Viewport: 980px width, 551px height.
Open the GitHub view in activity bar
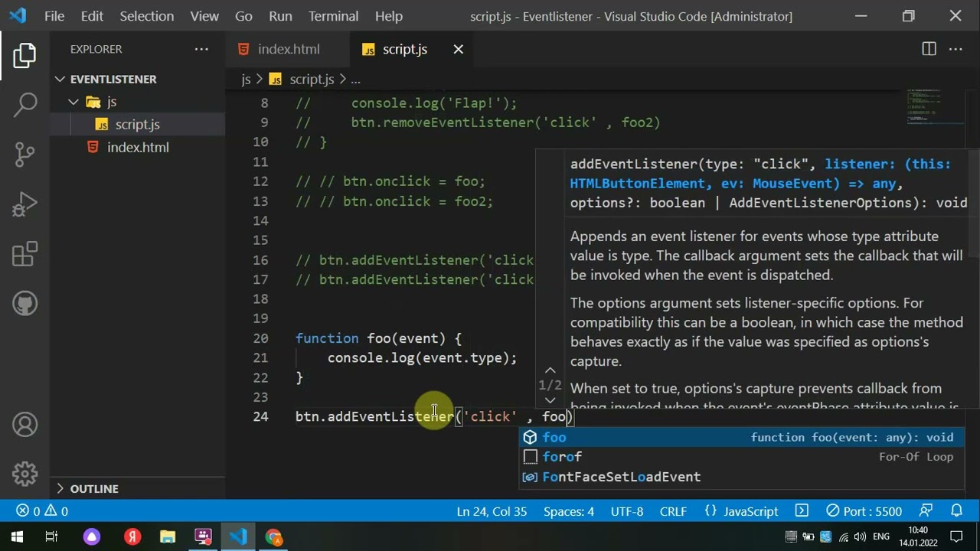pyautogui.click(x=24, y=304)
